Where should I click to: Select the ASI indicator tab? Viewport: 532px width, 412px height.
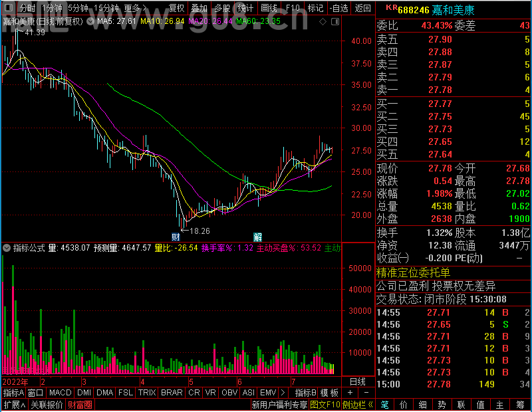click(248, 393)
